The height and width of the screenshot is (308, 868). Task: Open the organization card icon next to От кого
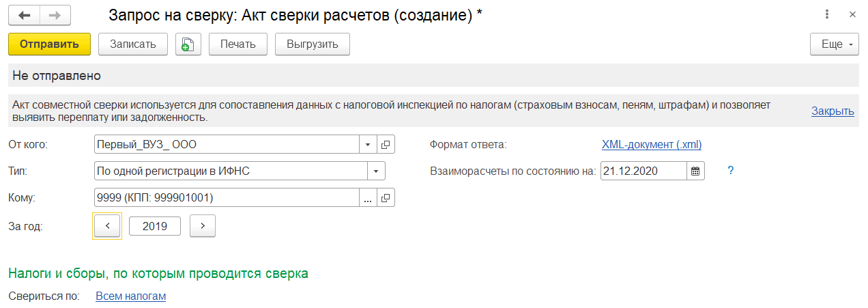tap(386, 145)
